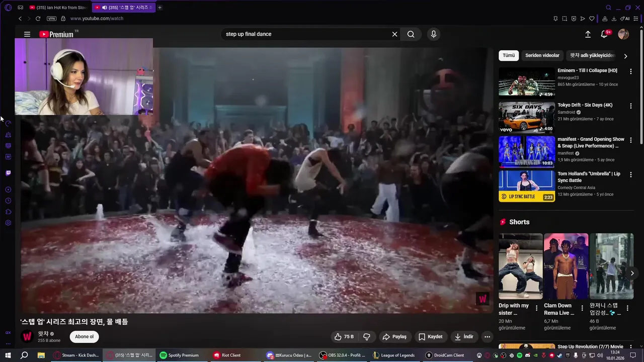Open options for 'Clam Down Rema Live' short
The width and height of the screenshot is (644, 362).
click(582, 308)
